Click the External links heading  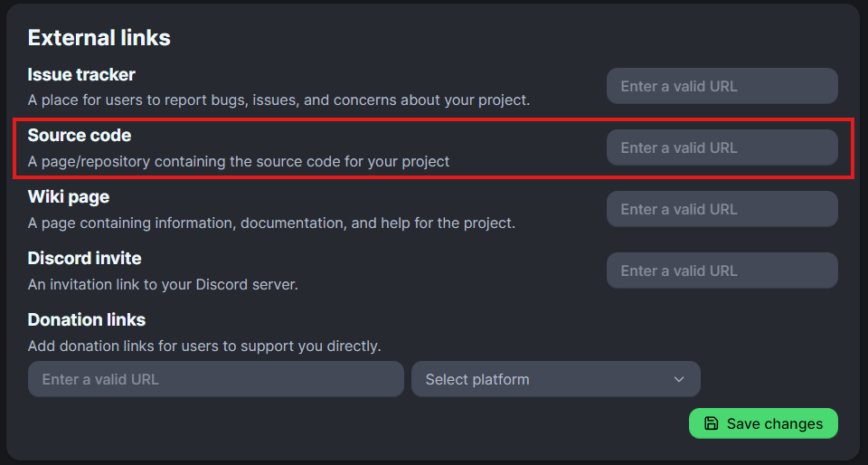(x=99, y=37)
